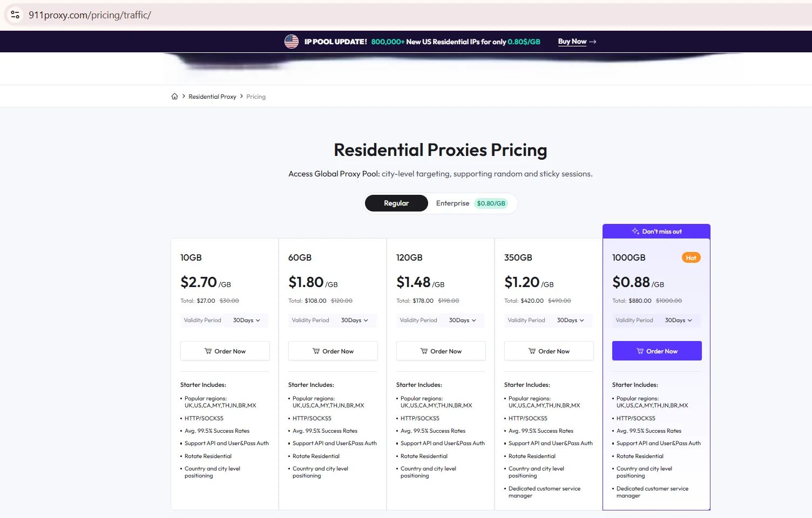Click the Don't miss out banner label
Viewport: 812px width, 518px height.
662,231
